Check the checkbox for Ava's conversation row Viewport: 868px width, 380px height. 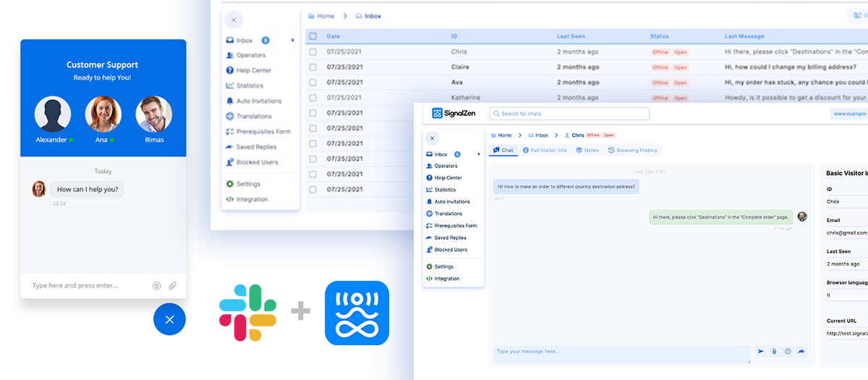(x=312, y=83)
